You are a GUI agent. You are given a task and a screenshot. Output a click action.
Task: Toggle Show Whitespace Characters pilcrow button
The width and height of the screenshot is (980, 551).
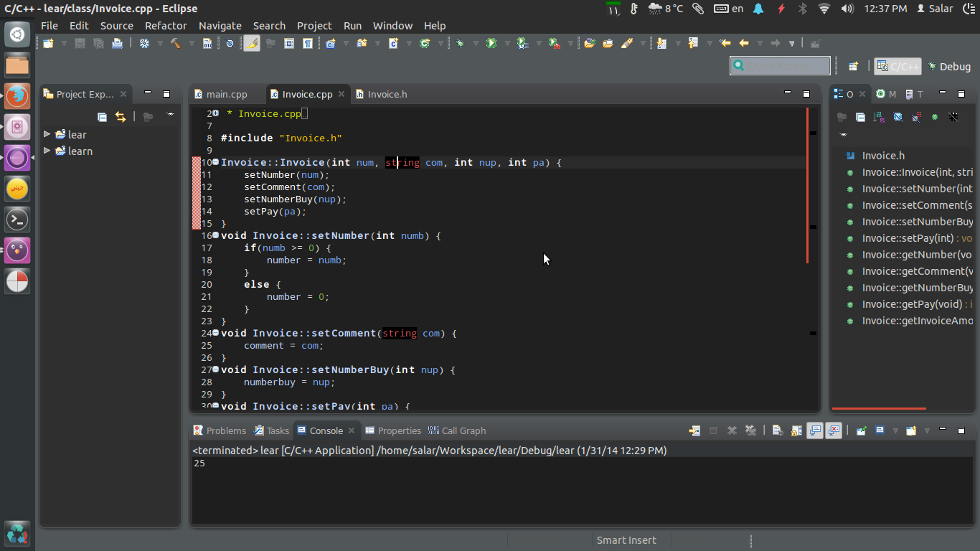pyautogui.click(x=307, y=43)
